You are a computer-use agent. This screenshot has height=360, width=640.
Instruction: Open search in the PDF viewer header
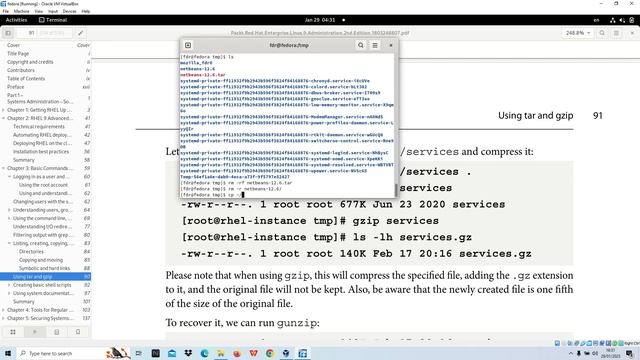pos(602,33)
